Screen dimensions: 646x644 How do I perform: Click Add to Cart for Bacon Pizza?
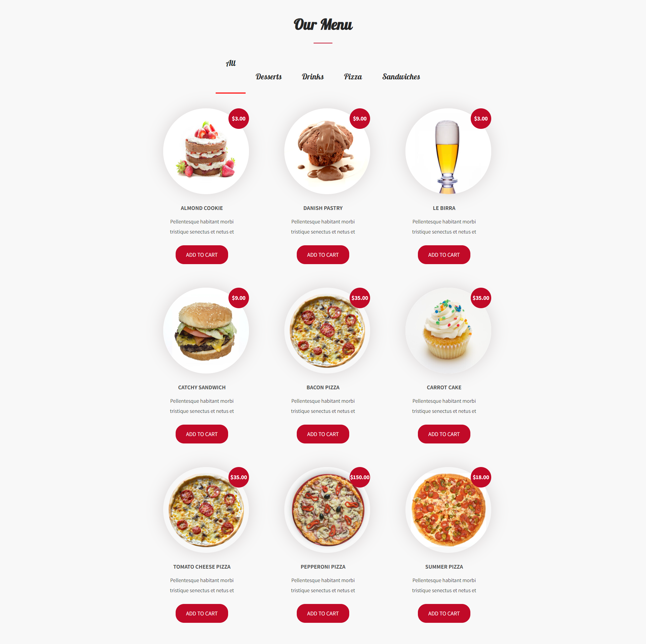(323, 433)
